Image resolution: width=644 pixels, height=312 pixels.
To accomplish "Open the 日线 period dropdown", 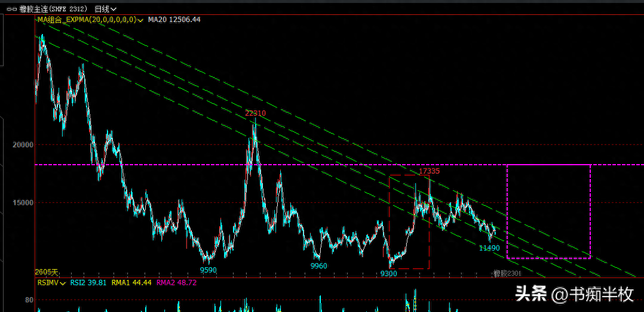I will coord(105,8).
